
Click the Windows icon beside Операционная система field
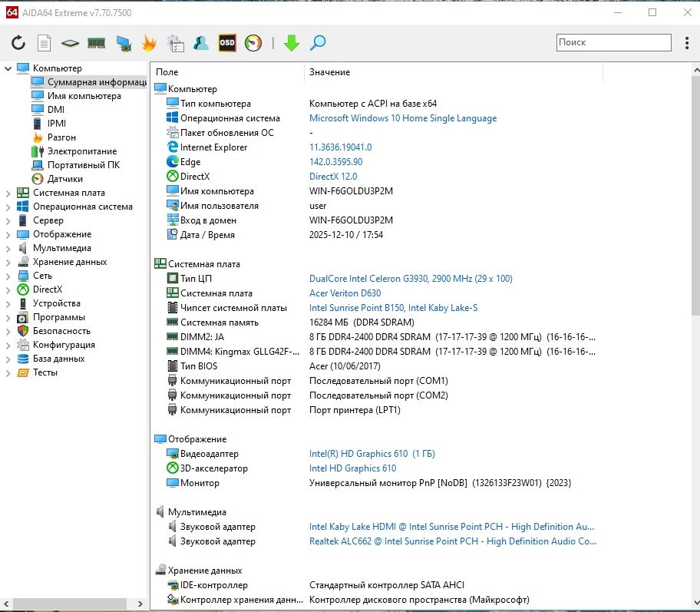point(173,117)
